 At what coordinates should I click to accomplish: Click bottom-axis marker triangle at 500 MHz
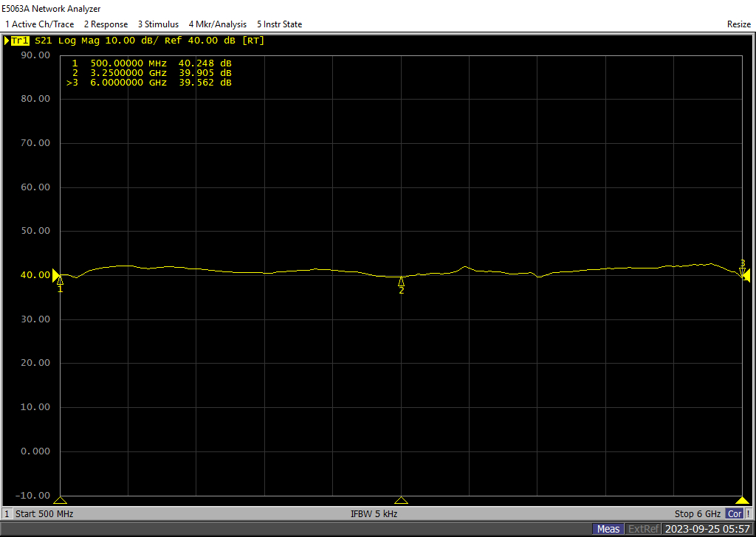(x=60, y=500)
